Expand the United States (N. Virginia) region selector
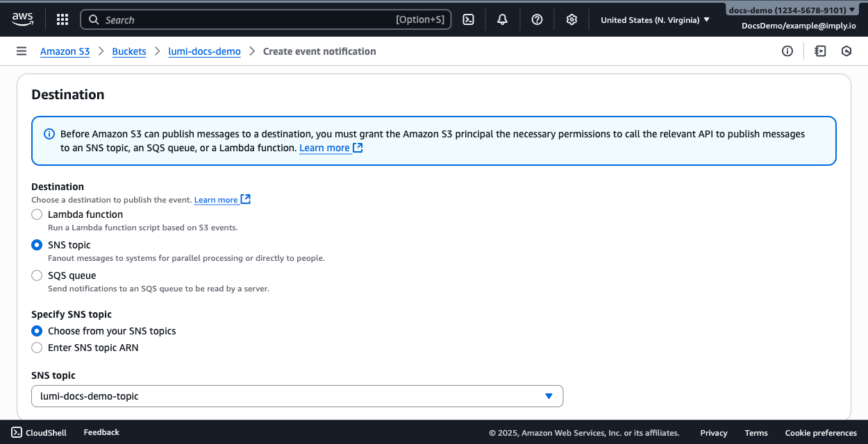The image size is (868, 444). [655, 20]
